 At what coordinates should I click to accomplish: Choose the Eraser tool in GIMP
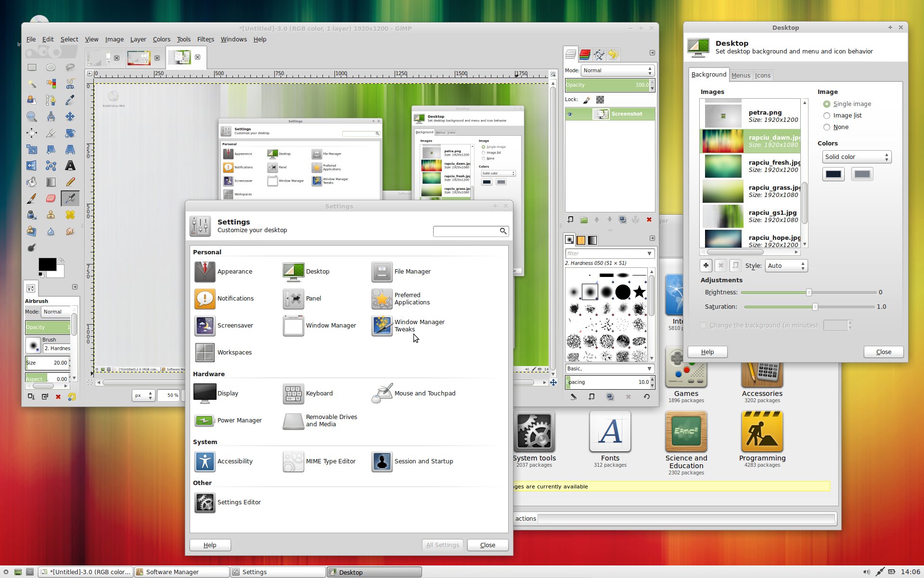pos(51,198)
